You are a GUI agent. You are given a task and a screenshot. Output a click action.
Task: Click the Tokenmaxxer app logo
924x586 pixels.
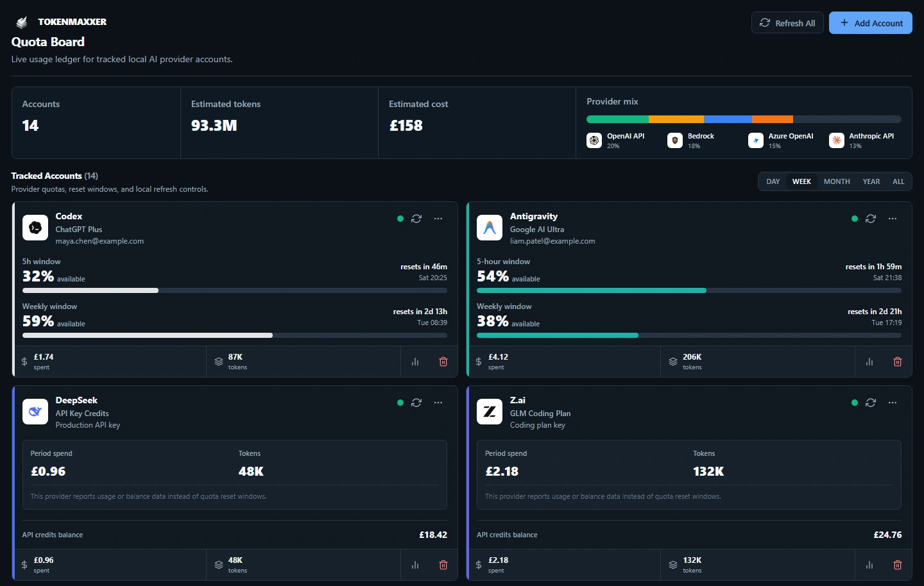(22, 22)
